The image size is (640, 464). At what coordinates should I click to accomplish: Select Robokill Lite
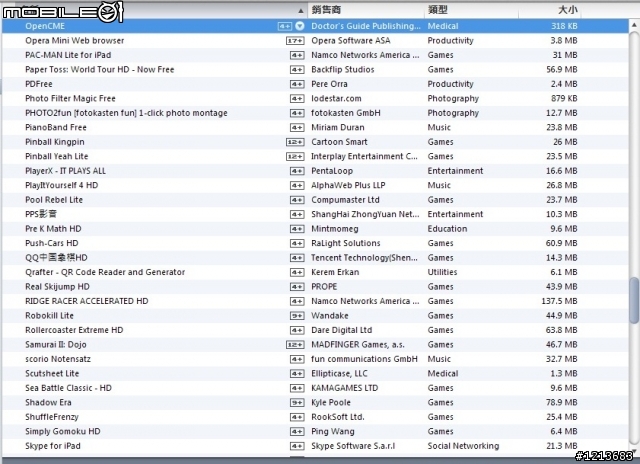[x=315, y=316]
